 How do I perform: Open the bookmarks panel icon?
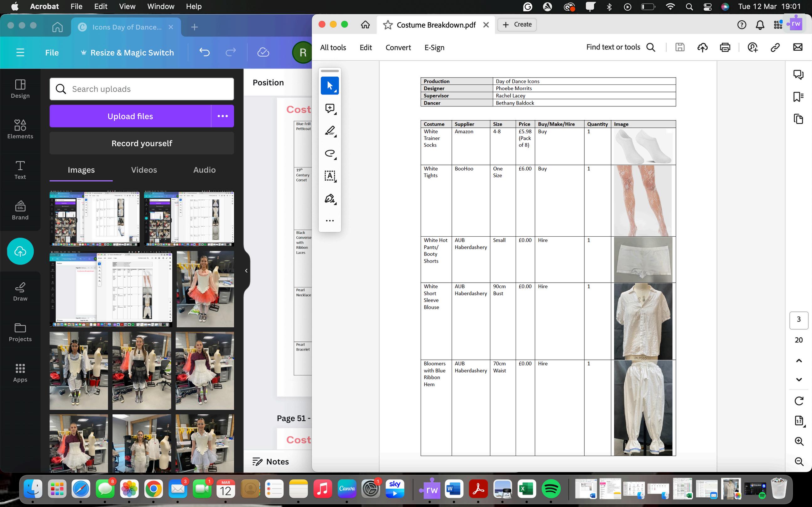coord(798,97)
